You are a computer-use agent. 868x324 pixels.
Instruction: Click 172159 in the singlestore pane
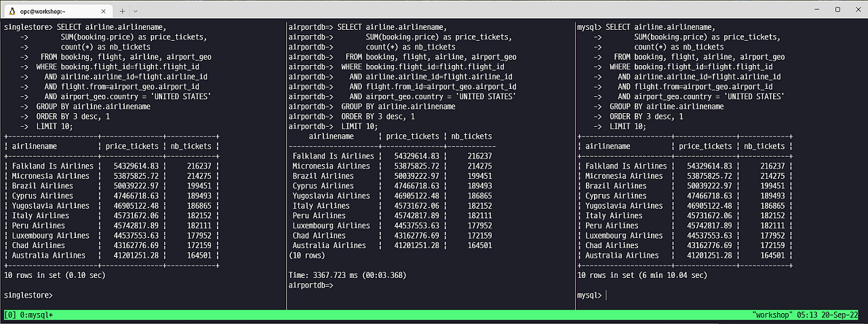[x=199, y=245]
